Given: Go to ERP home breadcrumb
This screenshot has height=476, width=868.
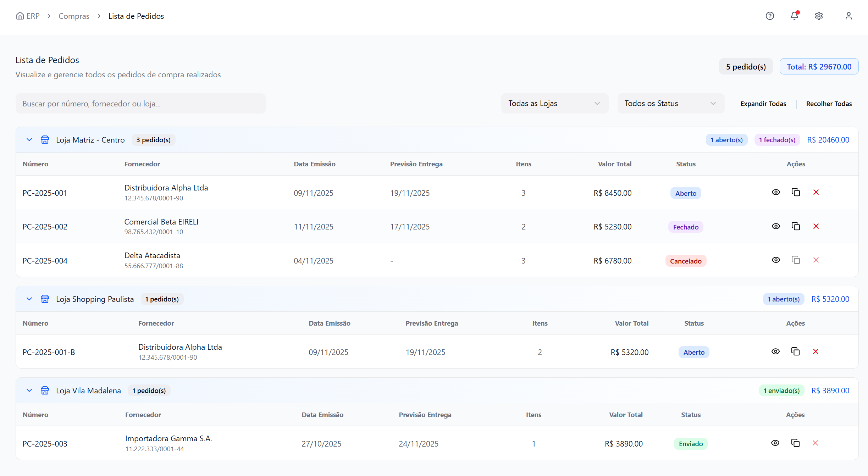Looking at the screenshot, I should (28, 16).
